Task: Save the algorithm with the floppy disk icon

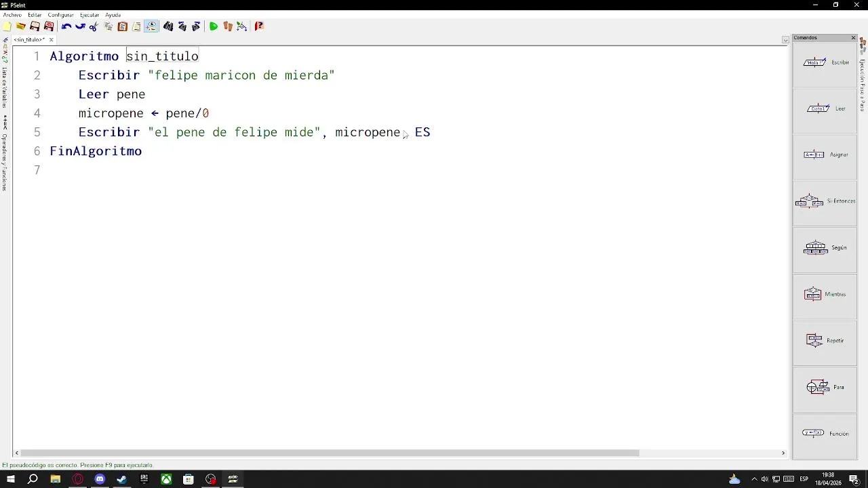Action: coord(35,26)
